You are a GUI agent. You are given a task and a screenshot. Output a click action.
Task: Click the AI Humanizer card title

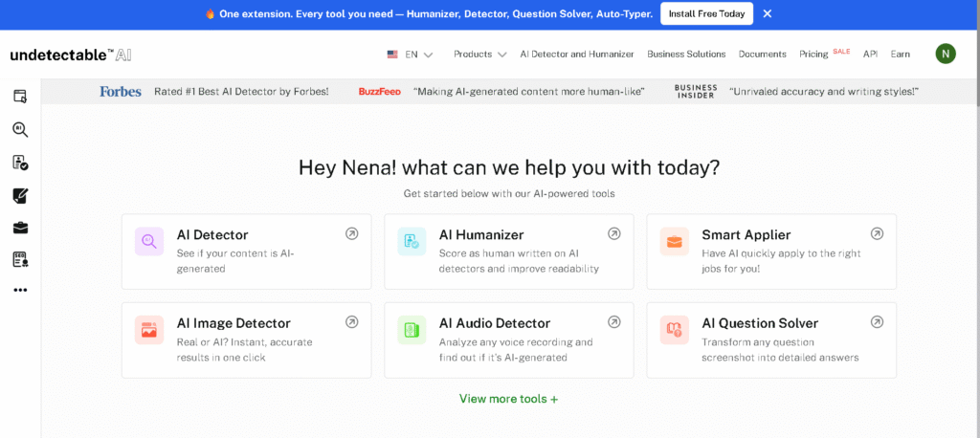(481, 235)
